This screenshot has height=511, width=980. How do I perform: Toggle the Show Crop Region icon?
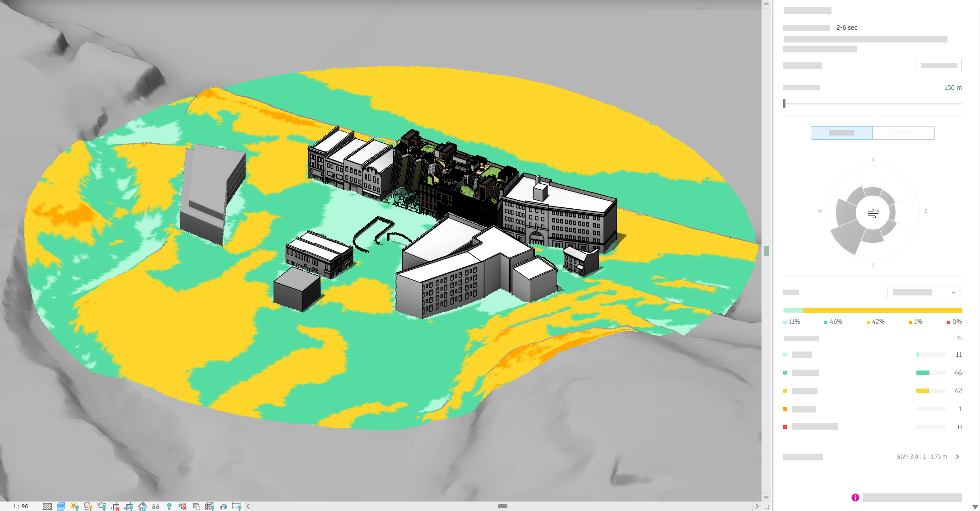129,506
